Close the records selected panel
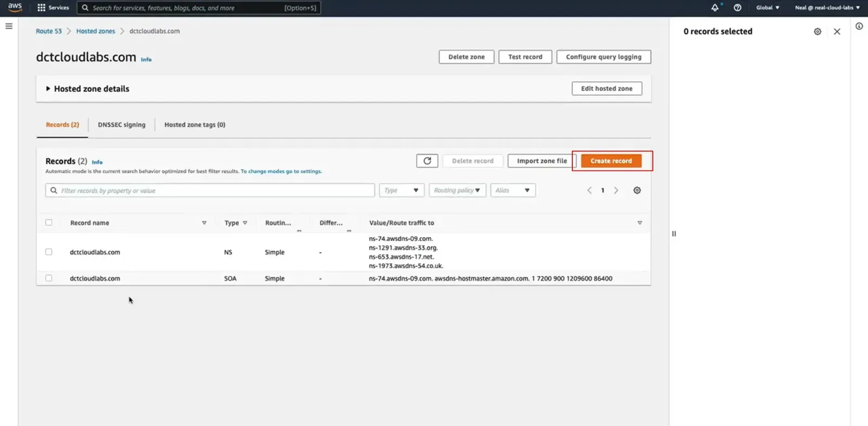868x426 pixels. (x=837, y=31)
